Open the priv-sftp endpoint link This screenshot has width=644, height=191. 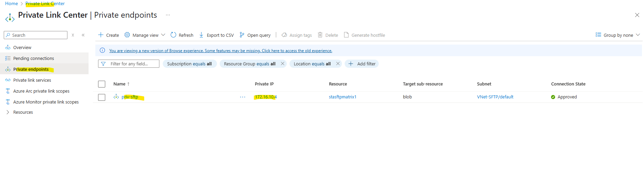tap(130, 97)
